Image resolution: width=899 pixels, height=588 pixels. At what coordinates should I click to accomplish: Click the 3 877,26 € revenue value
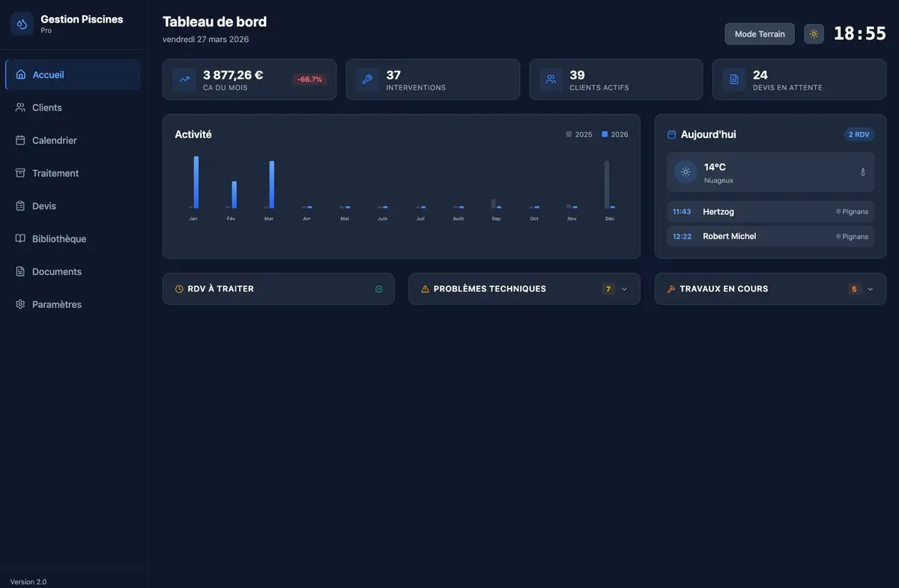pyautogui.click(x=233, y=75)
